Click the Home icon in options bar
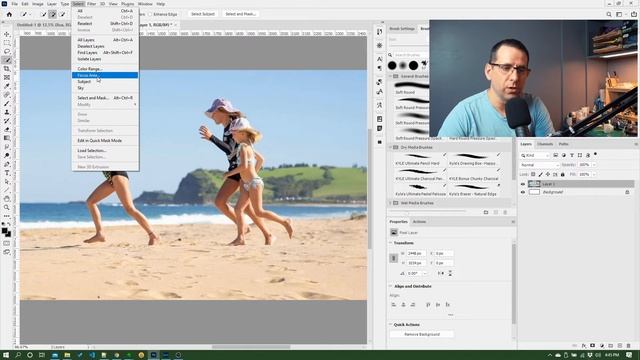 click(x=9, y=14)
